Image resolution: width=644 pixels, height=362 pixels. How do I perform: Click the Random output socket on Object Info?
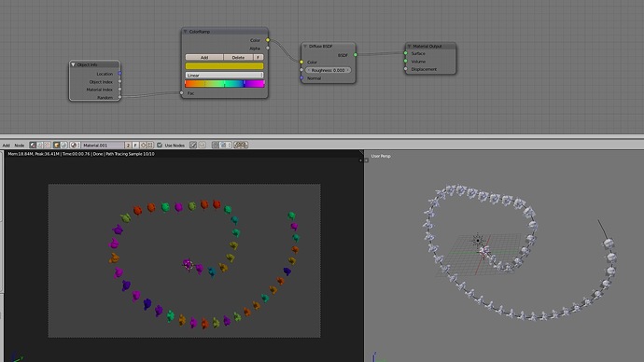coord(119,97)
